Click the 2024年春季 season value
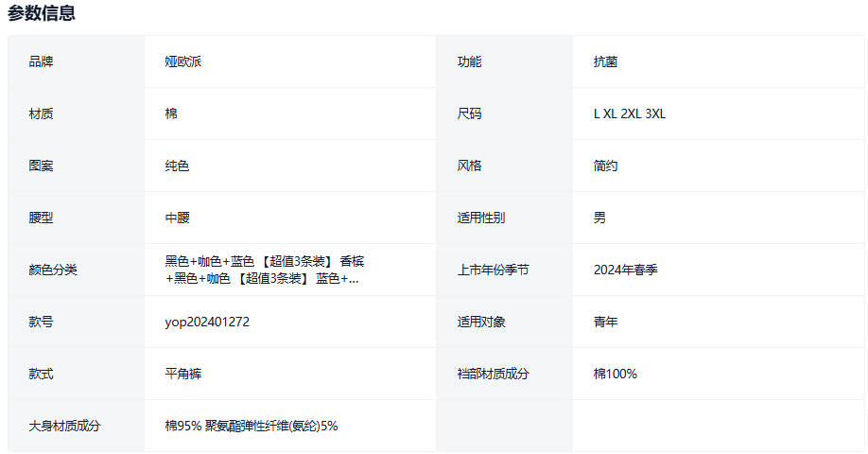Screen dimensions: 868x454 coord(625,270)
